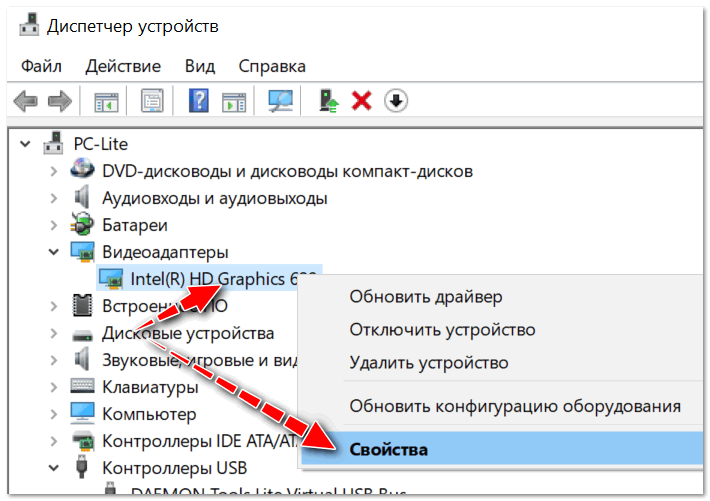
Task: Expand the Компьютер node chevron
Action: [x=53, y=414]
